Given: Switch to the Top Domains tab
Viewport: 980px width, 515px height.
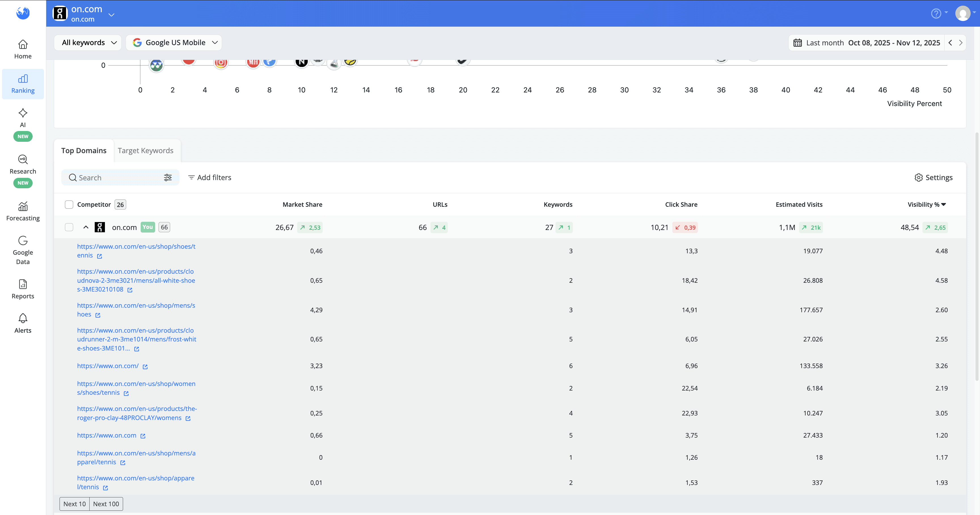Looking at the screenshot, I should coord(84,151).
